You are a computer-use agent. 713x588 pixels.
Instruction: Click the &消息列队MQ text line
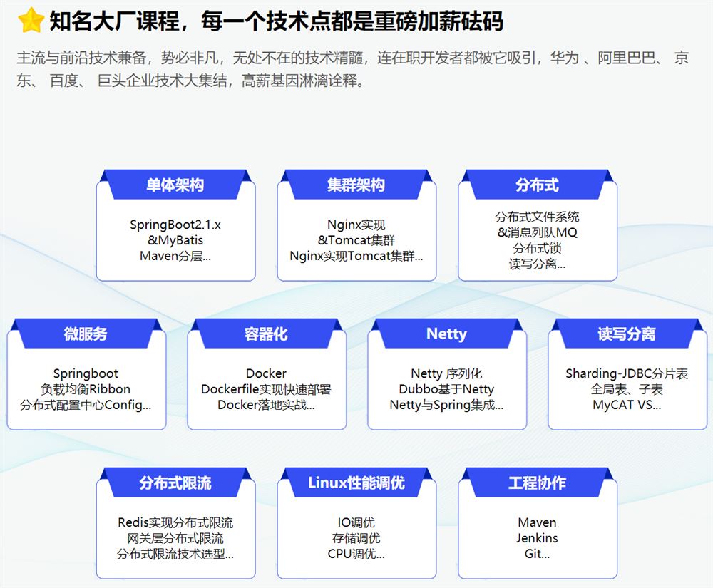click(537, 232)
